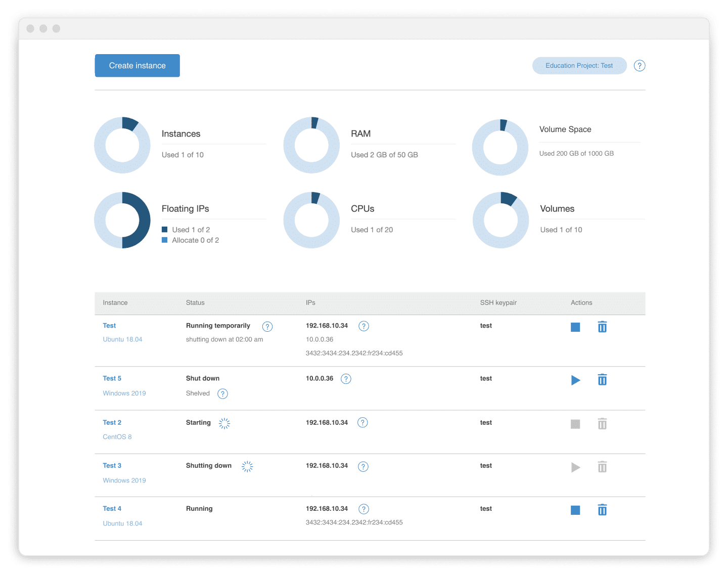Open help icon beside Education Project
This screenshot has height=575, width=728.
tap(640, 66)
